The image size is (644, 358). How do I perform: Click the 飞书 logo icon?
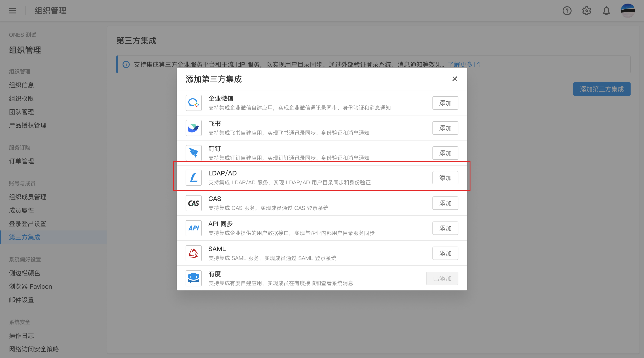[x=193, y=128]
